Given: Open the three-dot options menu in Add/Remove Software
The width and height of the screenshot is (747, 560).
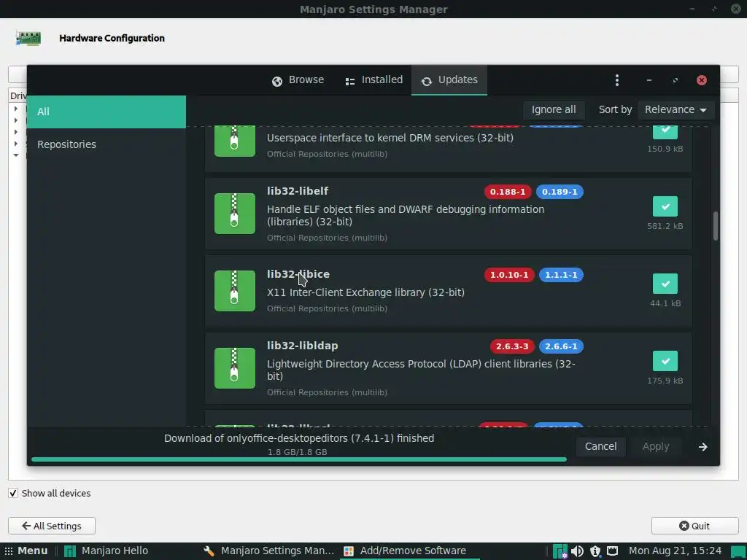Looking at the screenshot, I should click(x=617, y=80).
